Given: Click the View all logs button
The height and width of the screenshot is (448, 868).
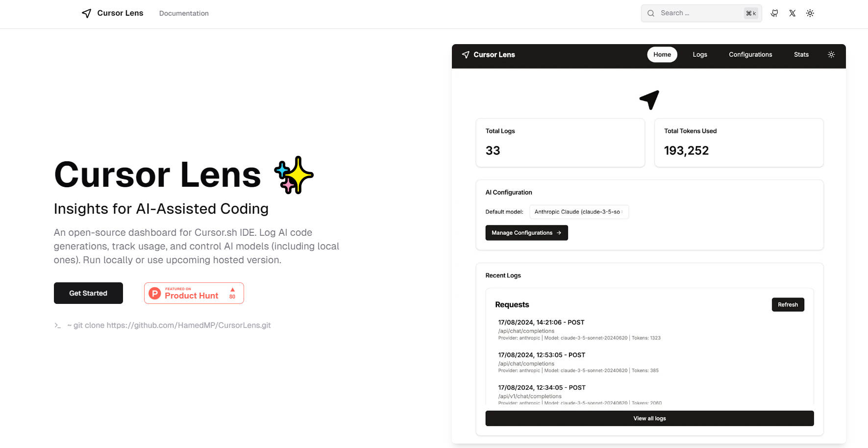Looking at the screenshot, I should [649, 418].
